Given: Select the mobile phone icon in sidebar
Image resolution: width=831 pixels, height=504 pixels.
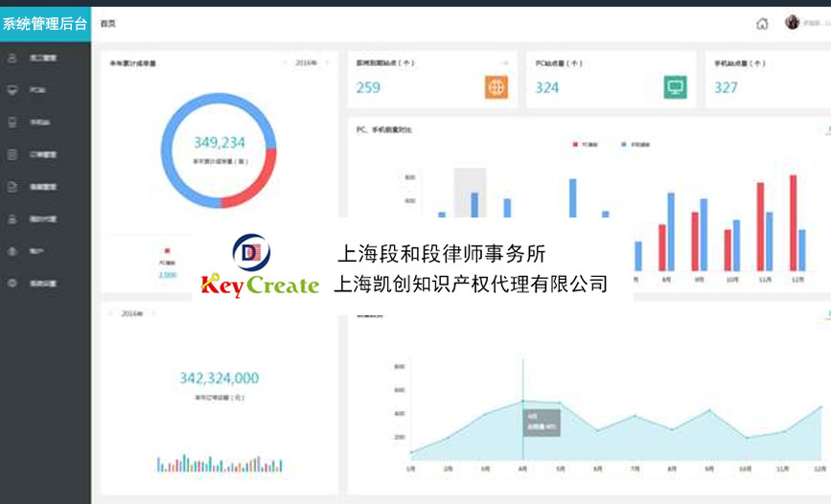Looking at the screenshot, I should tap(12, 122).
